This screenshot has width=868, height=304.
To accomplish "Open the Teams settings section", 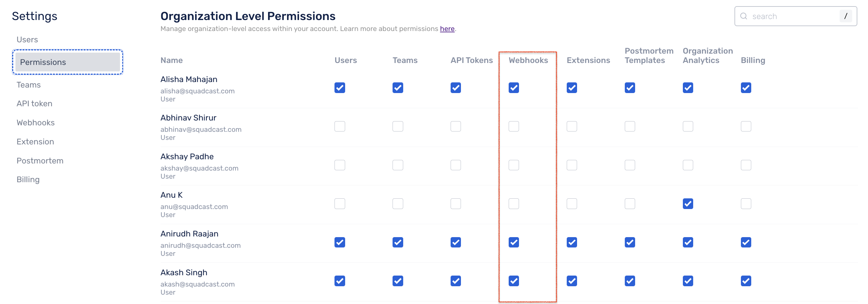I will pos(28,85).
